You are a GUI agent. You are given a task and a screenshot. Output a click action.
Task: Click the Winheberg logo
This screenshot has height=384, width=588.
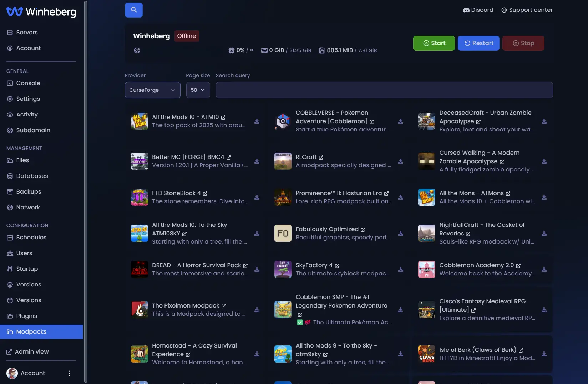click(x=41, y=12)
